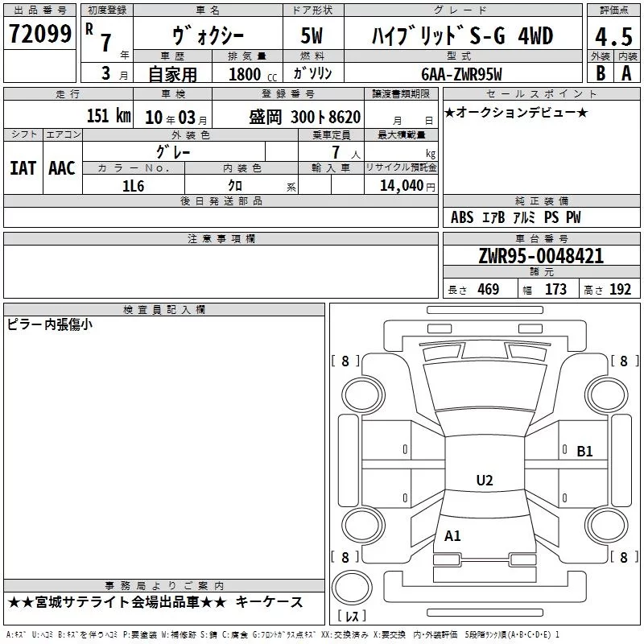Click the color number 1L6 field
Viewport: 644px width, 644px height.
[133, 185]
